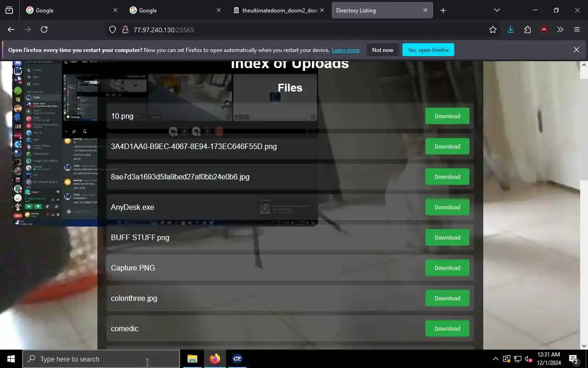The width and height of the screenshot is (588, 368).
Task: Open the Windows notification center
Action: [573, 359]
